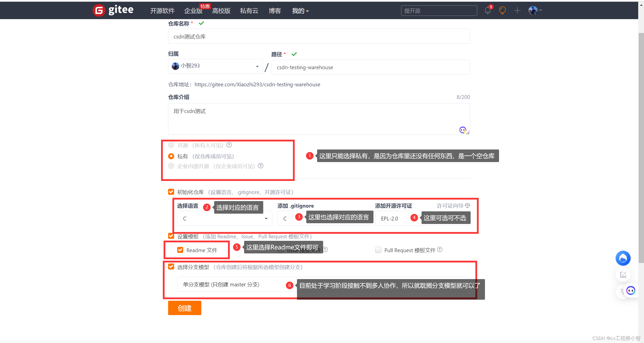This screenshot has height=343, width=644.
Task: Open the 私有云 menu item
Action: pyautogui.click(x=249, y=11)
